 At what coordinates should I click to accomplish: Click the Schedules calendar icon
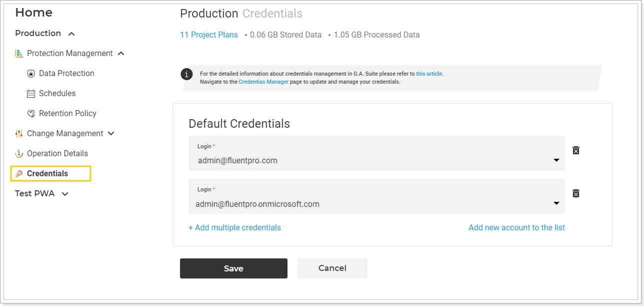(x=31, y=94)
